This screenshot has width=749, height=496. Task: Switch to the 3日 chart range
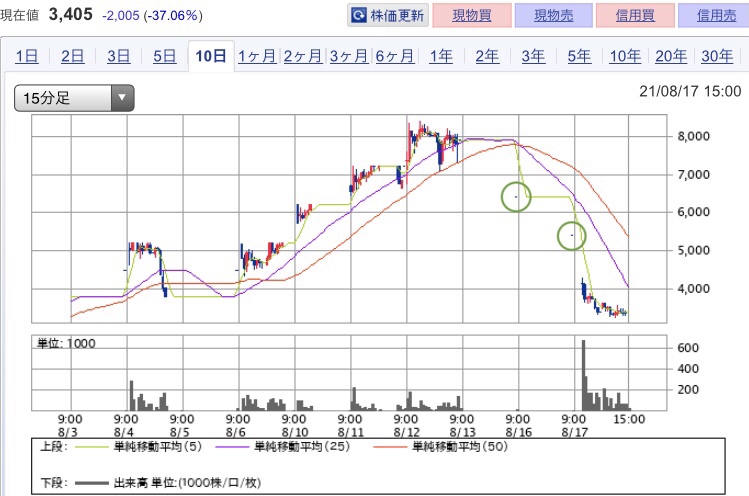[x=118, y=56]
